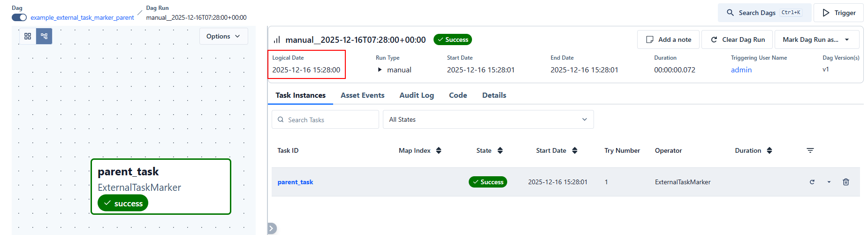Delete parent_task instance via trash icon
Viewport: 868px width, 235px height.
point(846,182)
